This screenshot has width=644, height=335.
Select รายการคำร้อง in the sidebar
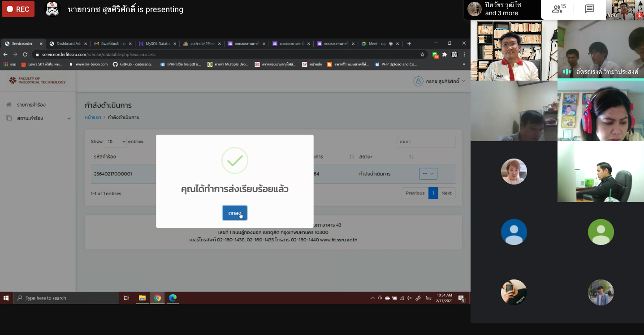pos(31,105)
